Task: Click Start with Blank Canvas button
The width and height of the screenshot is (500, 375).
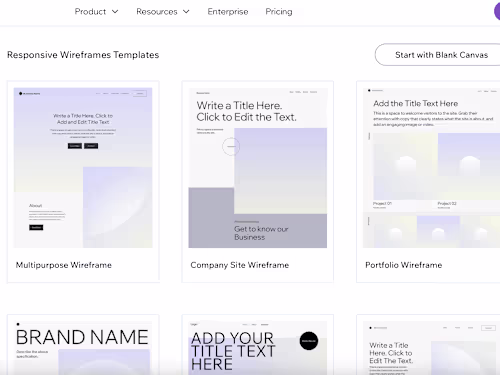Action: (x=437, y=55)
